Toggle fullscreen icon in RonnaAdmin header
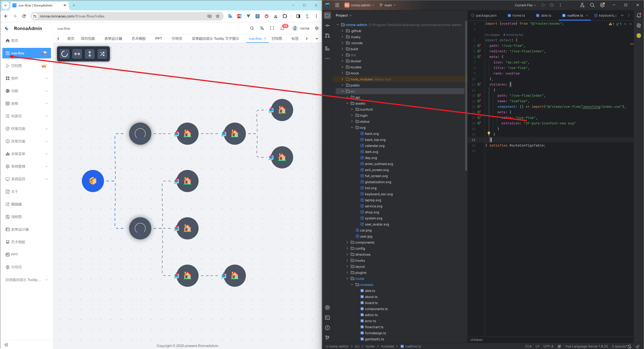This screenshot has width=644, height=349. pos(272,28)
